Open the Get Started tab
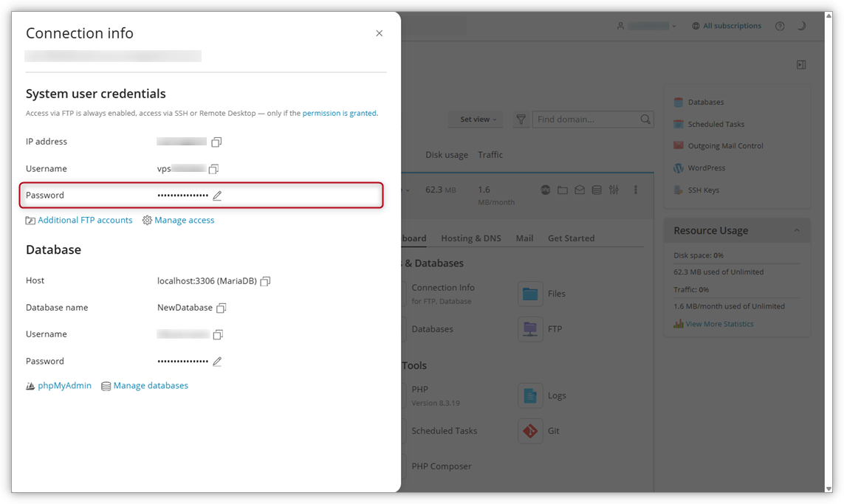This screenshot has height=504, width=844. coord(571,238)
